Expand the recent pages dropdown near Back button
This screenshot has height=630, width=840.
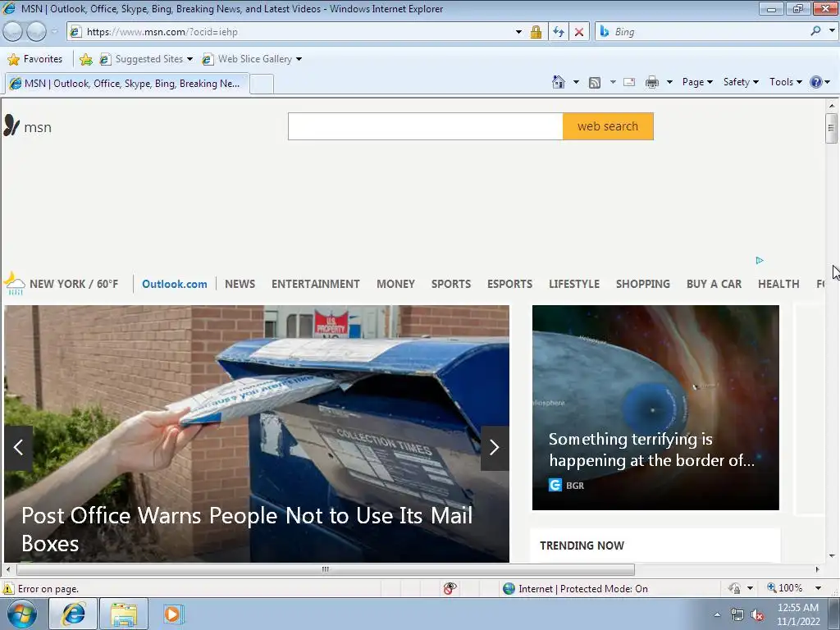click(x=54, y=32)
